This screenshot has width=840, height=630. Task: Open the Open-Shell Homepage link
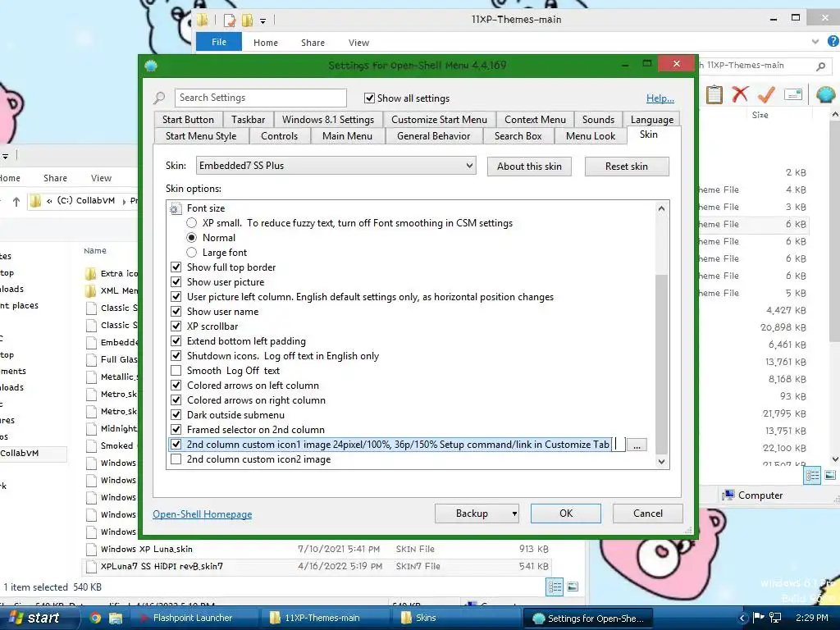coord(202,514)
